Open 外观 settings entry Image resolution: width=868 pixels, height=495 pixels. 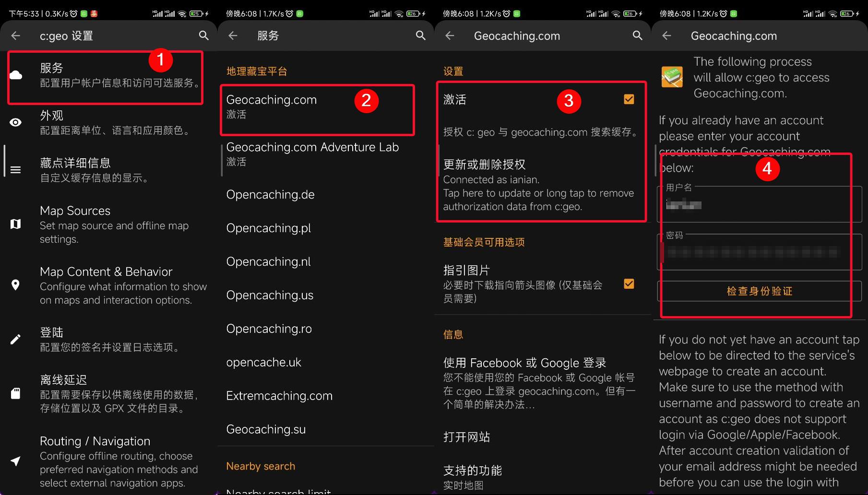108,122
